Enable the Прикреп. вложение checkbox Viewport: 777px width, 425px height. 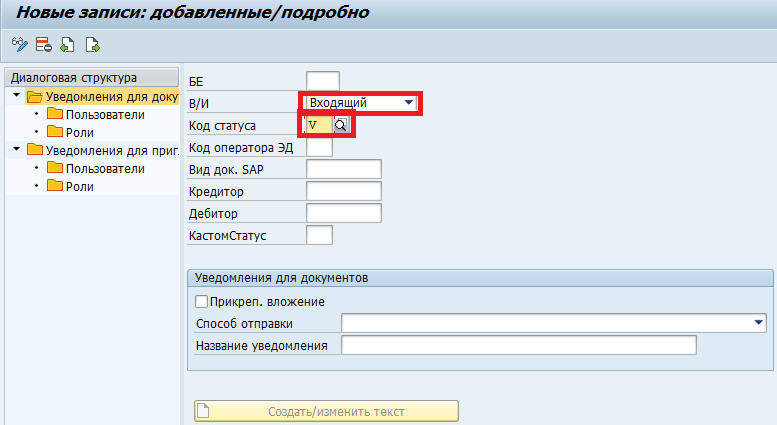(x=201, y=301)
